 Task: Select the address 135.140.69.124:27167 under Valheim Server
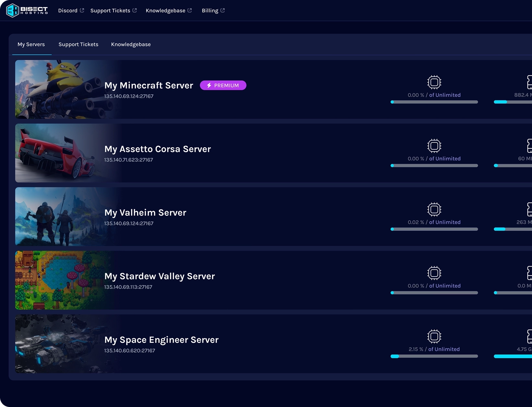pyautogui.click(x=129, y=223)
